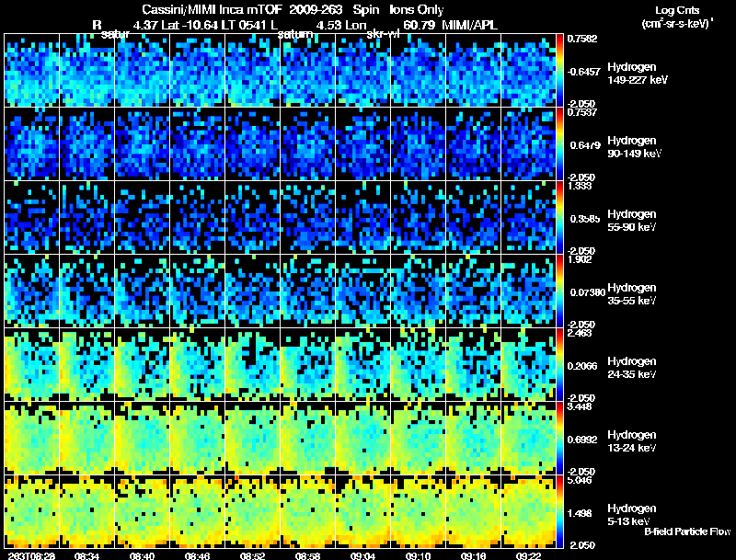The width and height of the screenshot is (736, 560).
Task: Click the '0.7582' colorbar maximum value
Action: click(x=582, y=39)
